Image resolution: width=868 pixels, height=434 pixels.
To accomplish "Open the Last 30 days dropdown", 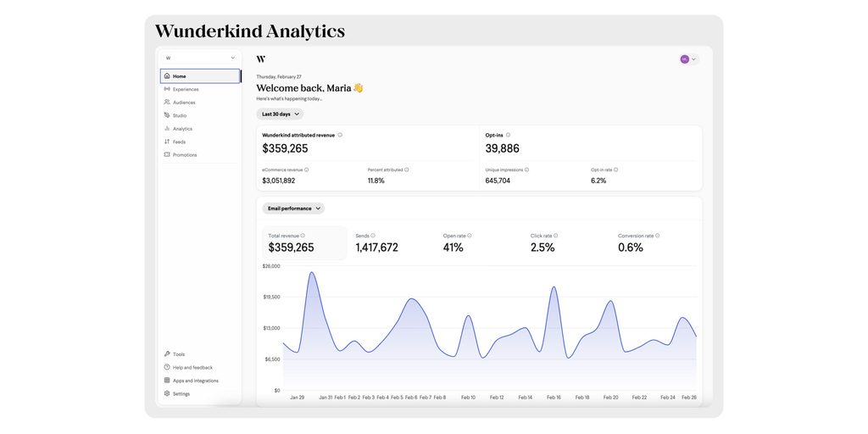I will click(x=280, y=114).
